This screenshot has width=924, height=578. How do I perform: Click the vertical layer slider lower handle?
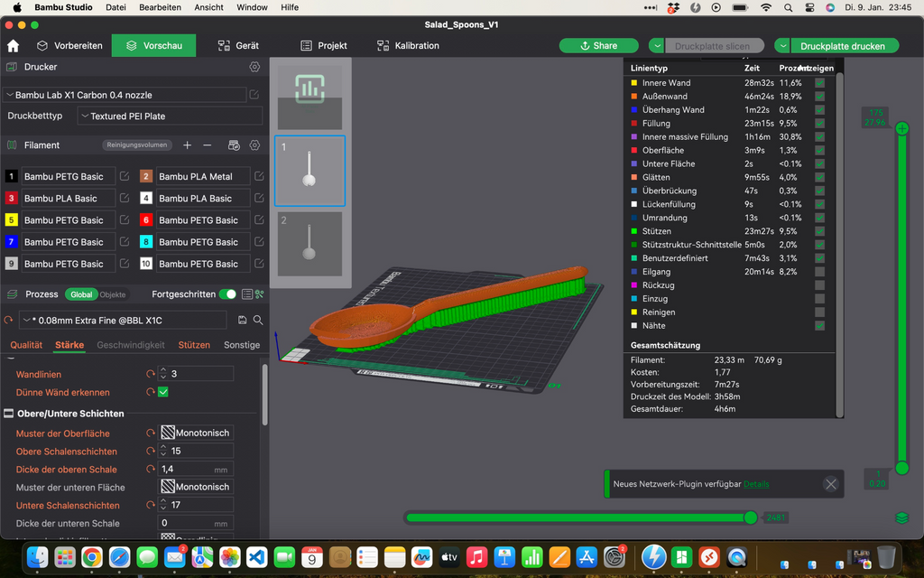pyautogui.click(x=902, y=469)
